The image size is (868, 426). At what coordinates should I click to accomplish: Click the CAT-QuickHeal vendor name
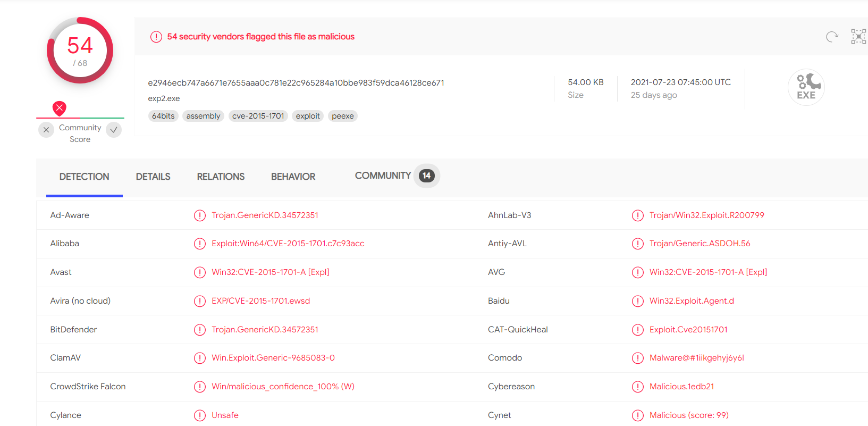pos(518,330)
